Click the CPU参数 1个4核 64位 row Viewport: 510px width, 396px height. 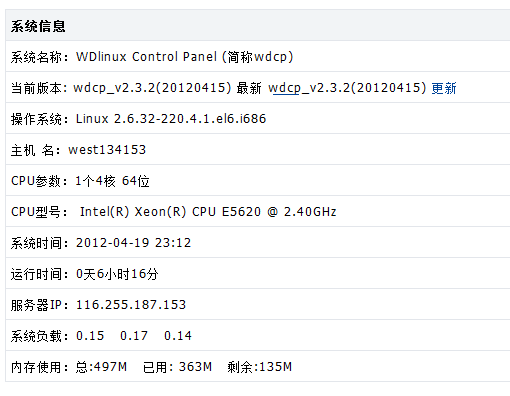point(257,181)
